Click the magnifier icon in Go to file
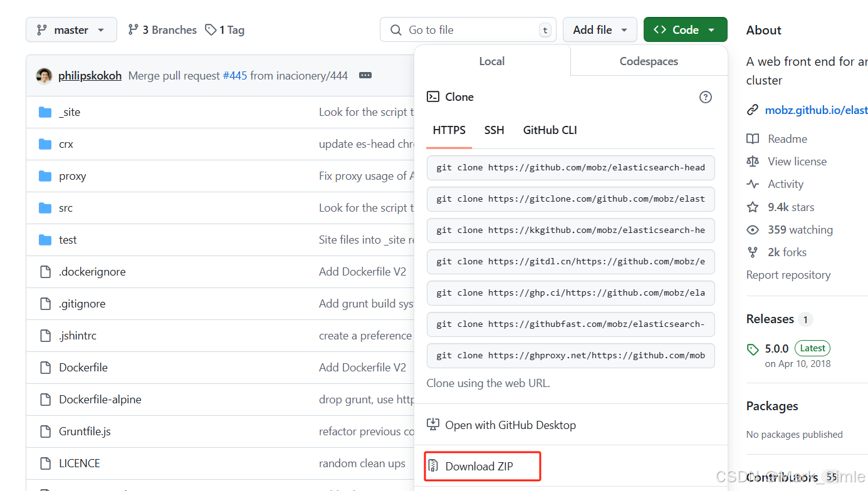 pos(396,30)
